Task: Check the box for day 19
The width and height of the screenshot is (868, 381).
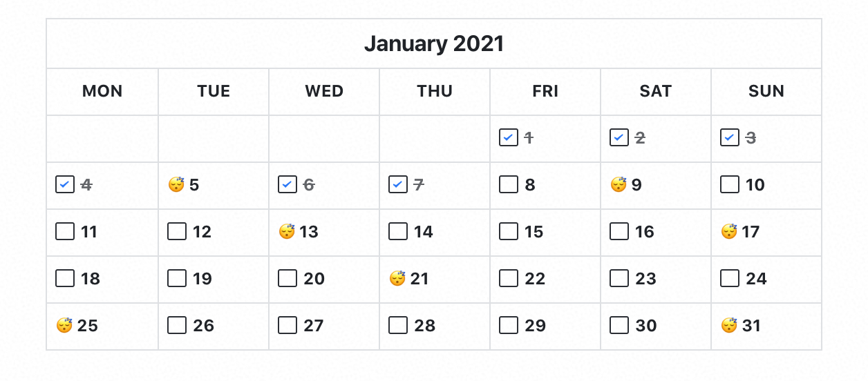Action: coord(177,278)
